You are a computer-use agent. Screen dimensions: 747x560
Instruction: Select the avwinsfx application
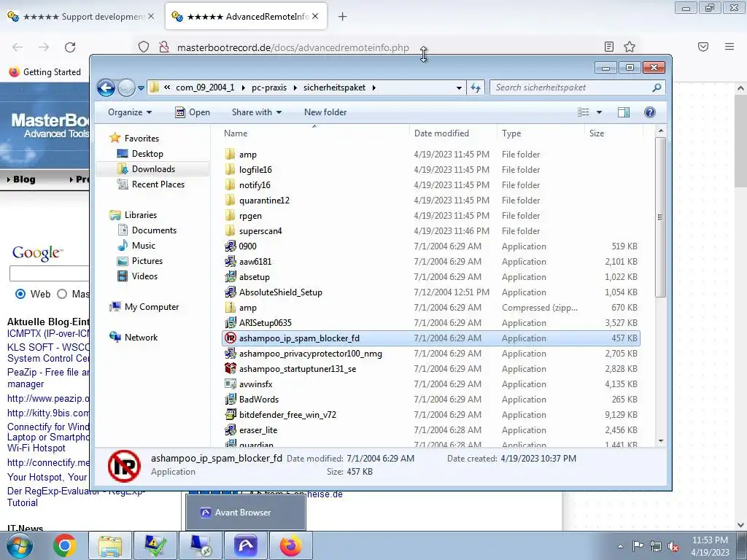point(255,384)
